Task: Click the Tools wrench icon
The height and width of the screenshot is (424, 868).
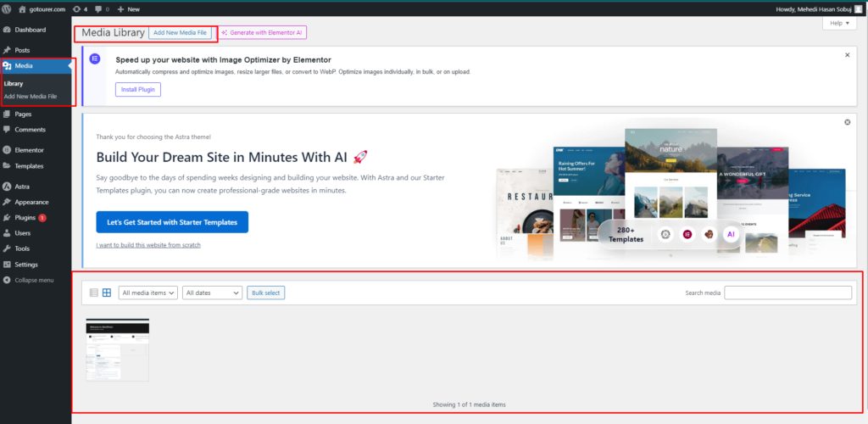Action: click(7, 248)
